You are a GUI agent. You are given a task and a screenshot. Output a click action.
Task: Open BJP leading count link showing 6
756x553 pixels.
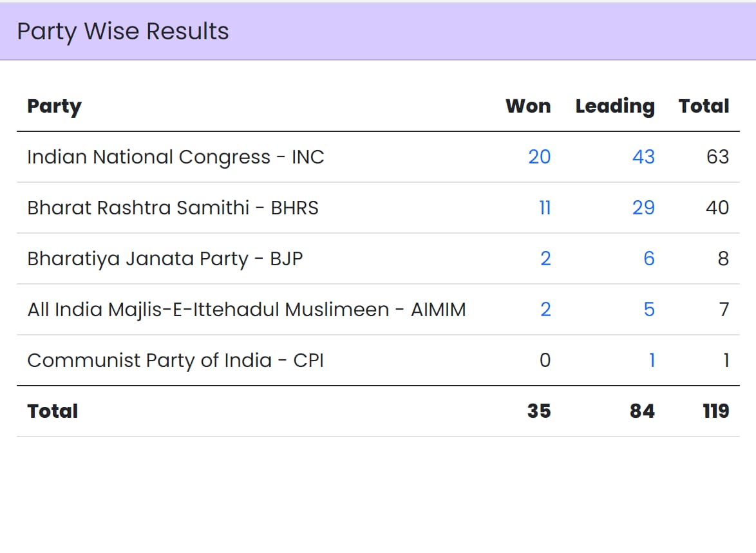pos(649,258)
